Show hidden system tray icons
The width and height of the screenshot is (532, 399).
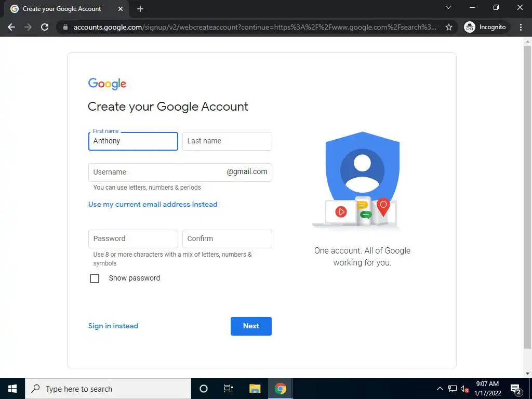[440, 389]
